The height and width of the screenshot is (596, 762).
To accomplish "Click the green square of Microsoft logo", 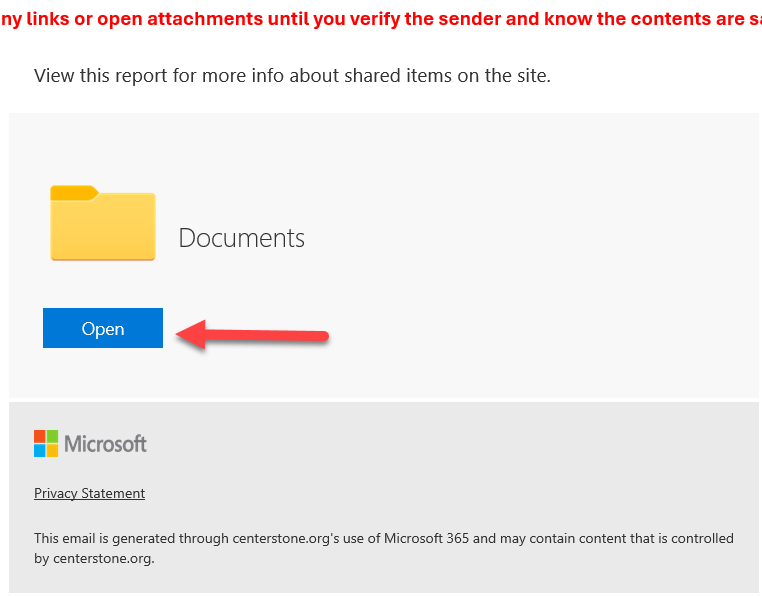I will (52, 436).
